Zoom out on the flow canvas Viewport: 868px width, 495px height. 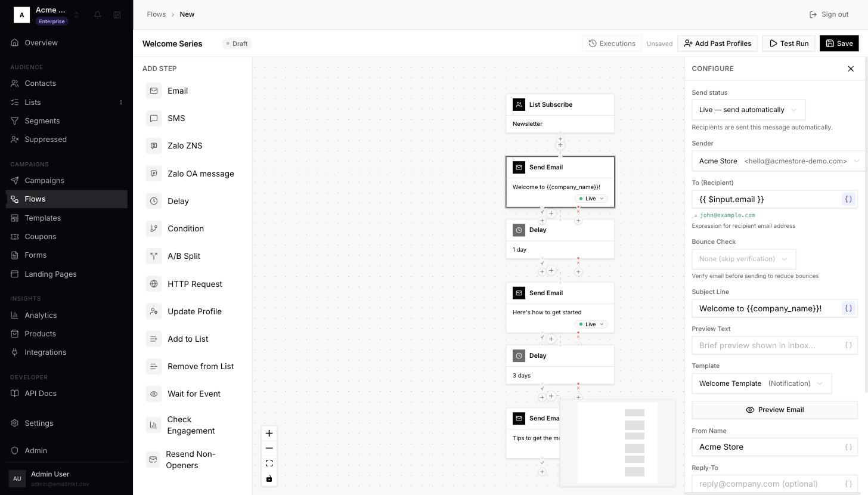[269, 448]
